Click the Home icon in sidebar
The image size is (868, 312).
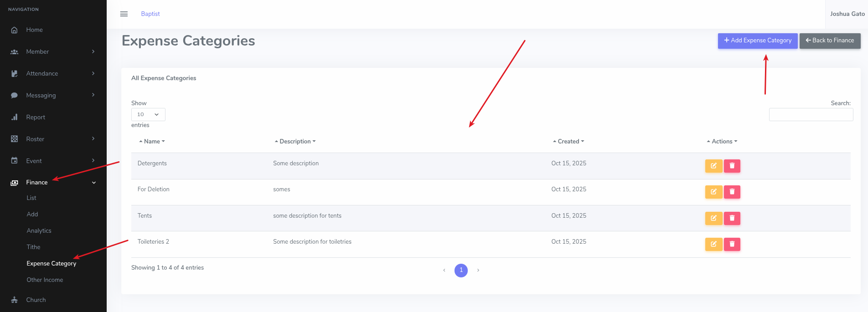tap(15, 30)
